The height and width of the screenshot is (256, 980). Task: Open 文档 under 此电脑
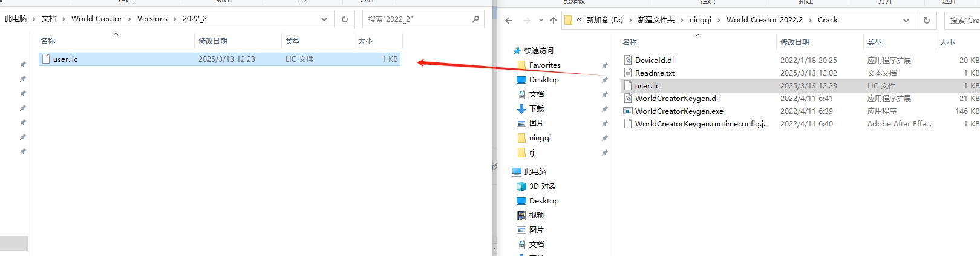point(536,245)
